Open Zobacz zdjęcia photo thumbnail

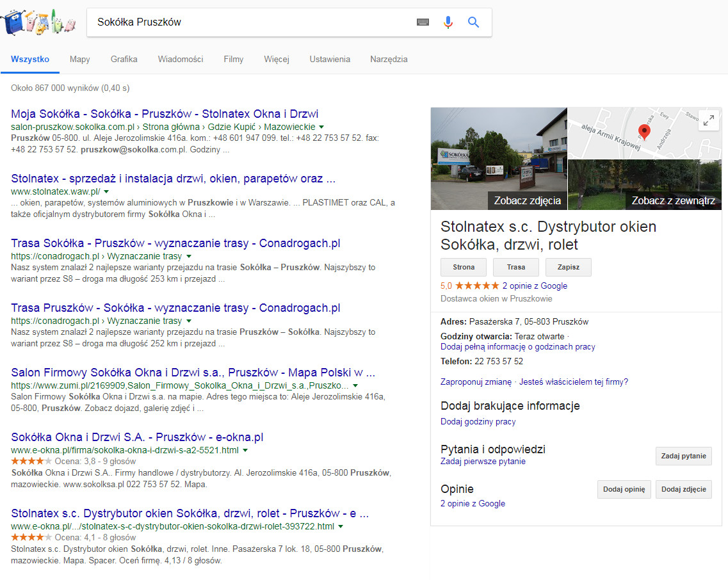pos(499,159)
